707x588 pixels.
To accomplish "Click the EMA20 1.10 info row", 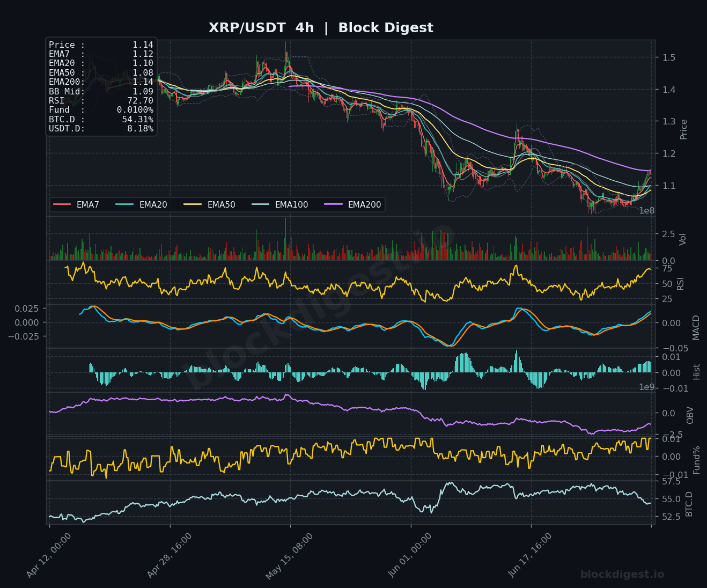I will (101, 63).
